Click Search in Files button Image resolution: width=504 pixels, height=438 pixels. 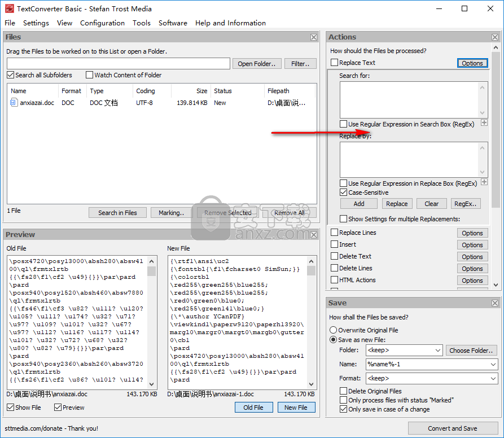[117, 213]
